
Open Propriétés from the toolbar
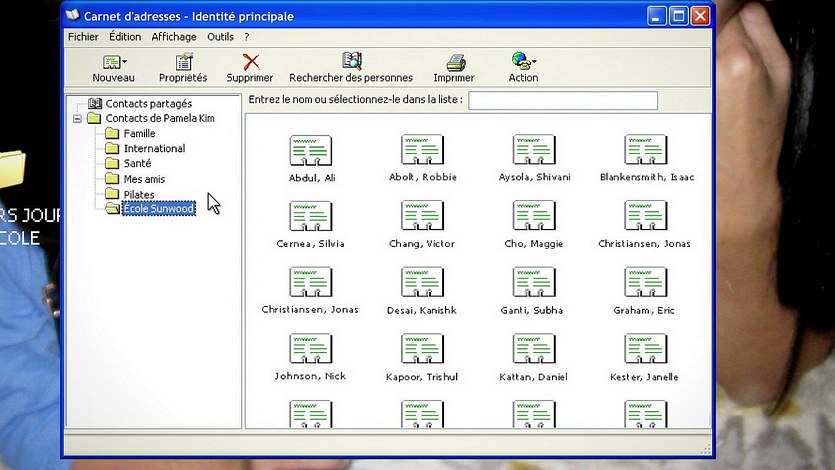point(183,62)
